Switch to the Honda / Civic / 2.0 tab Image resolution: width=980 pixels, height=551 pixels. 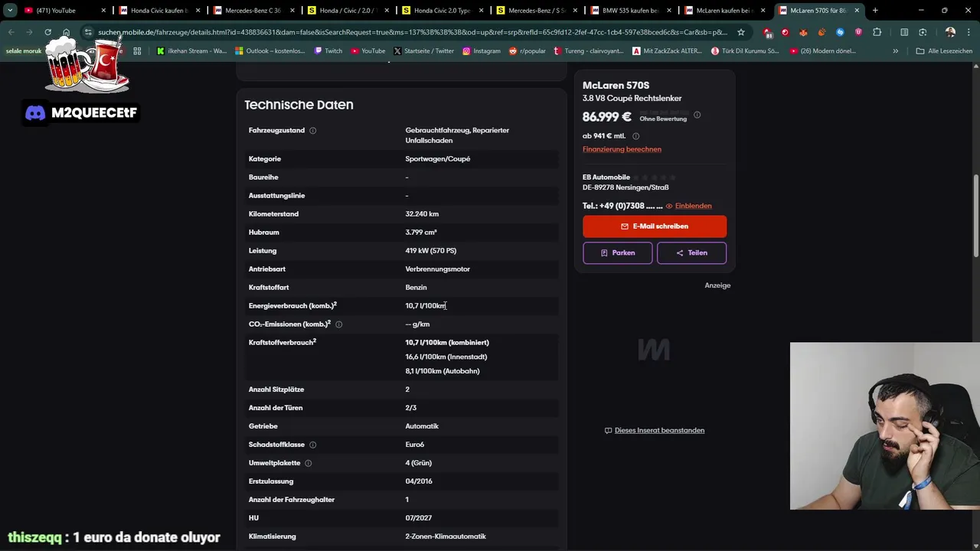coord(348,11)
